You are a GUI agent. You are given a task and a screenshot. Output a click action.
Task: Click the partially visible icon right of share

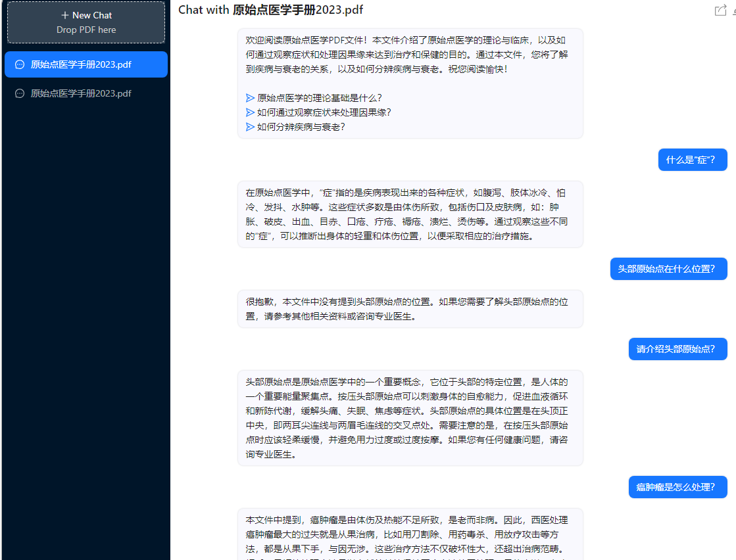click(x=733, y=11)
